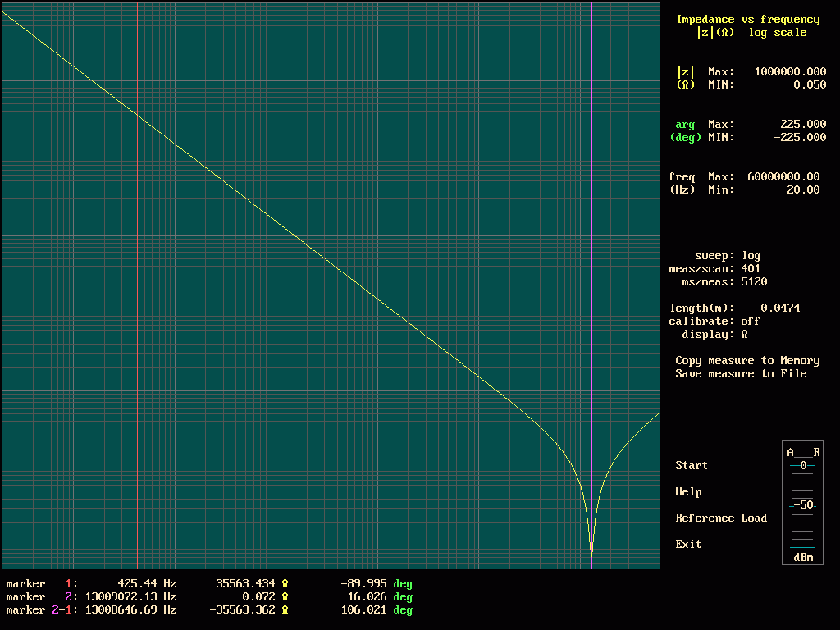Click the 0 mark on dBm level meter
The height and width of the screenshot is (630, 840).
(x=802, y=466)
